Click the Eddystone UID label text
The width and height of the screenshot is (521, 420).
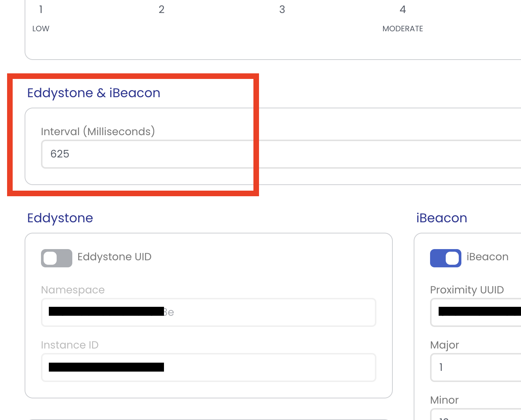[114, 257]
